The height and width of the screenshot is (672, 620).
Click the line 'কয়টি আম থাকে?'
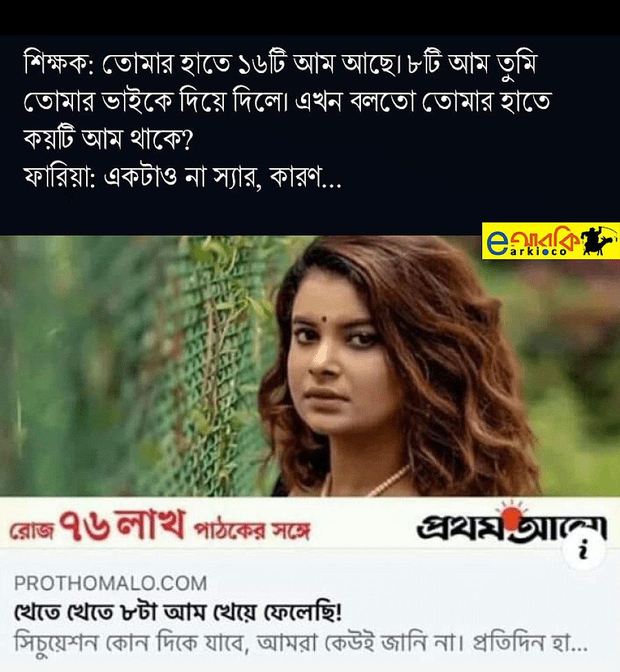pos(108,138)
